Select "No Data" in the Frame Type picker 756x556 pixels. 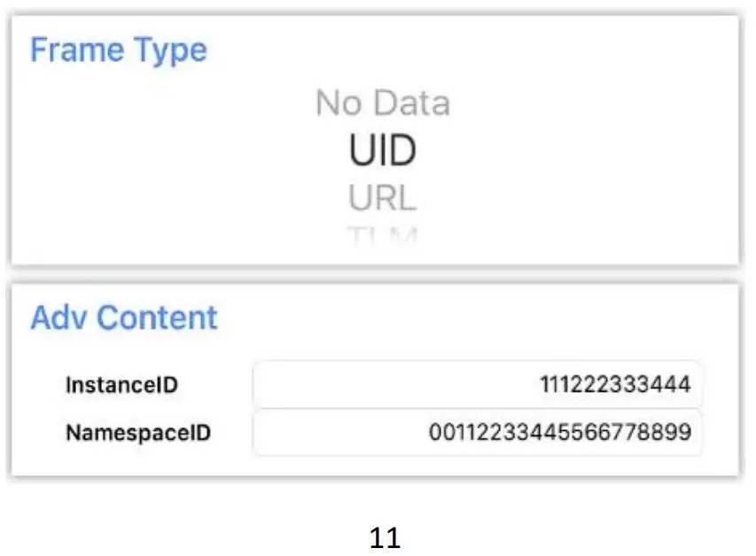point(382,104)
